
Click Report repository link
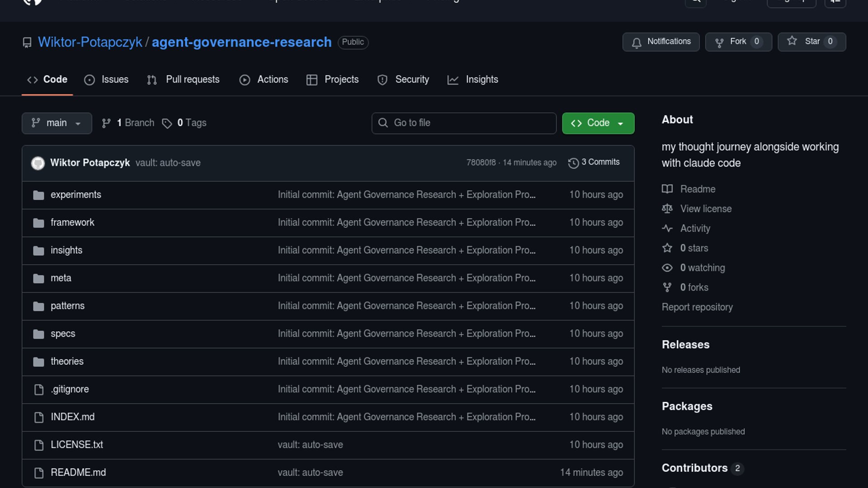tap(697, 307)
